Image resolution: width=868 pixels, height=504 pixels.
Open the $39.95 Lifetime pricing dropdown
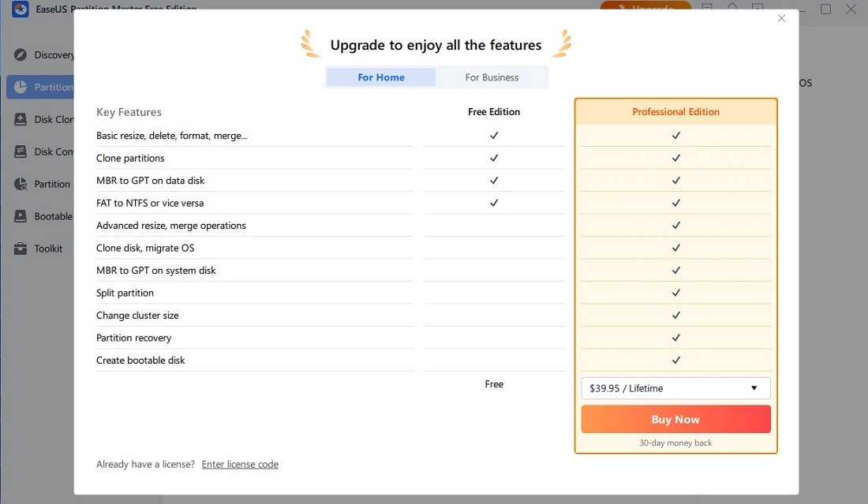[x=675, y=388]
